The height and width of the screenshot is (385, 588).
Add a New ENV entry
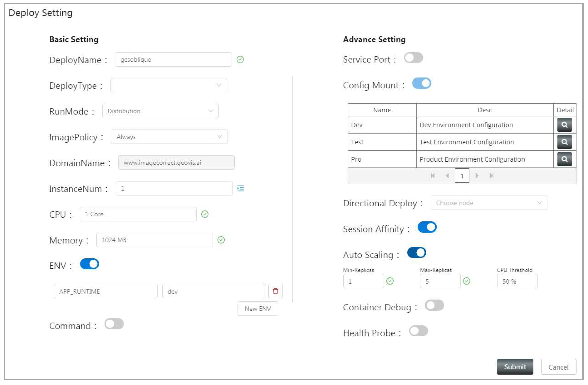(x=258, y=309)
